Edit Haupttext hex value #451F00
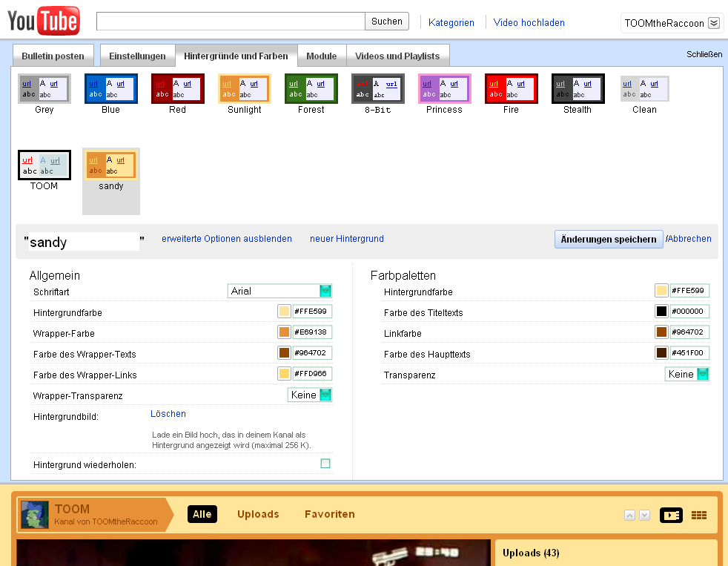The width and height of the screenshot is (728, 566). pyautogui.click(x=689, y=352)
